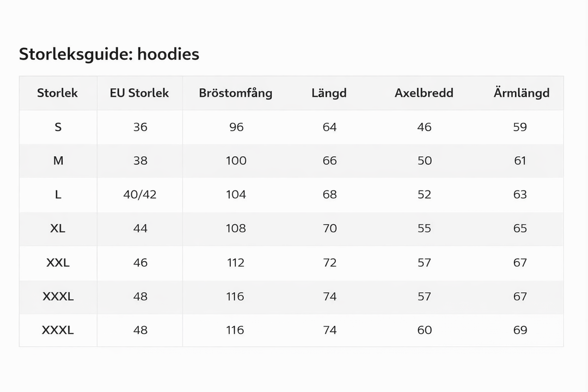Click the 108 chest value for XL
This screenshot has height=392, width=588.
pyautogui.click(x=236, y=229)
